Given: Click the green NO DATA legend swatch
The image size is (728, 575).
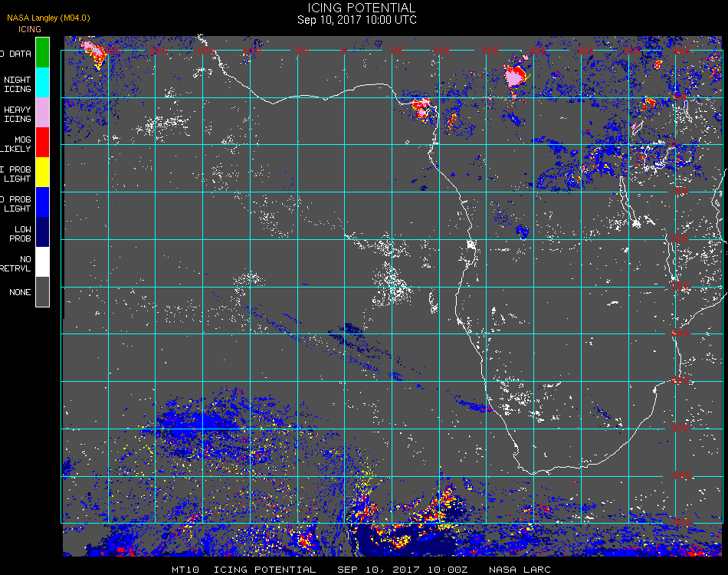Looking at the screenshot, I should coord(42,52).
